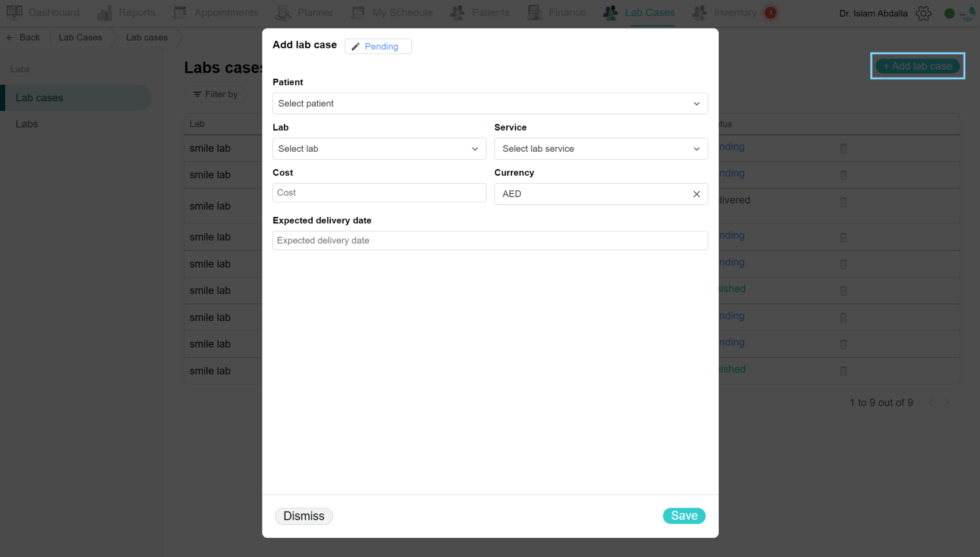Select Labs in the sidebar
Image resolution: width=980 pixels, height=557 pixels.
click(x=27, y=124)
